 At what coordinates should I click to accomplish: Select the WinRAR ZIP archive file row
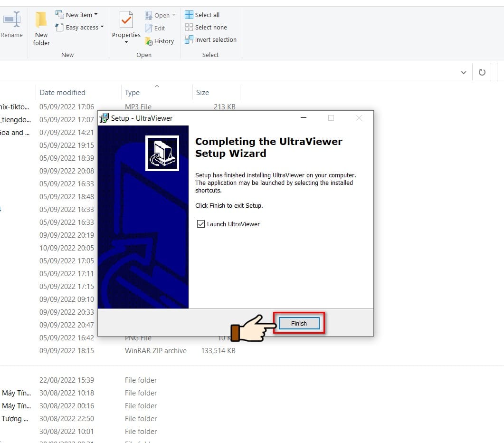pos(137,351)
